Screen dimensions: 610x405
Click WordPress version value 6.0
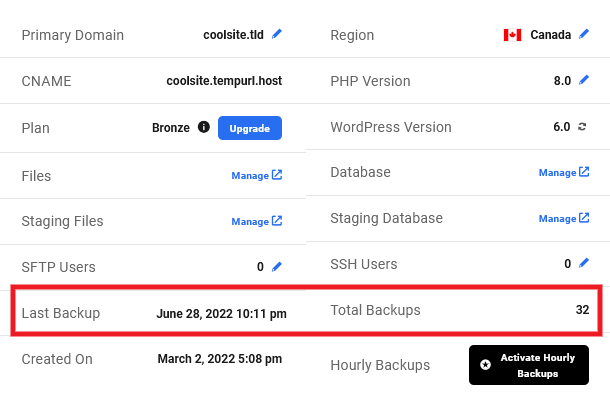click(x=562, y=126)
